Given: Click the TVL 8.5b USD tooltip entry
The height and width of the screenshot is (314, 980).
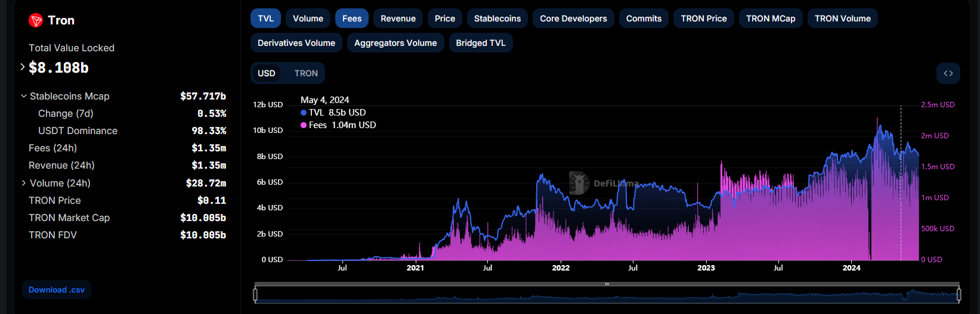Looking at the screenshot, I should [333, 113].
